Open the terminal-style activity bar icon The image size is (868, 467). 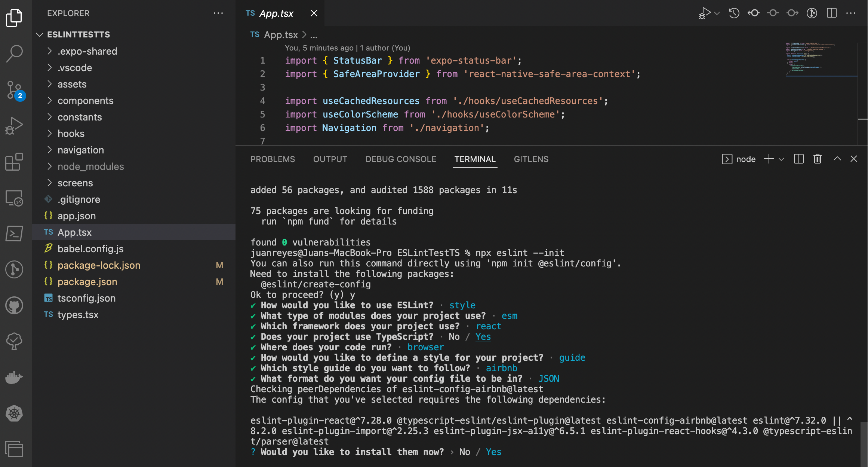coord(14,233)
